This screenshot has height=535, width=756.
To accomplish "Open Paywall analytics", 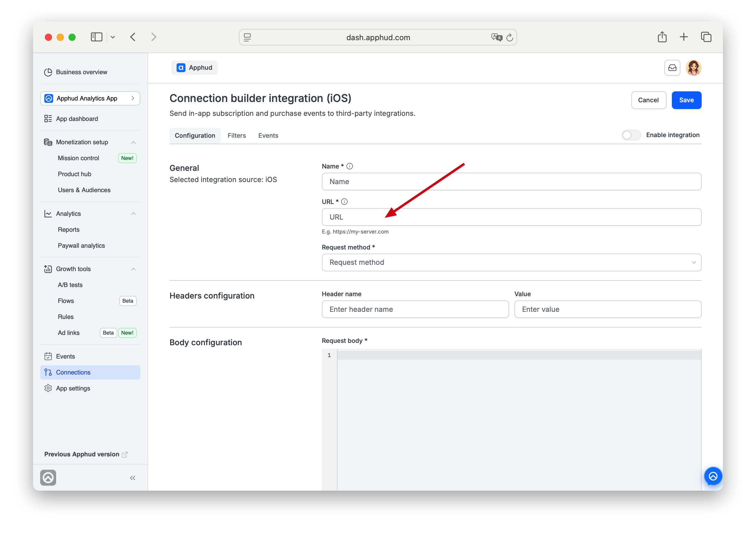I will 81,246.
